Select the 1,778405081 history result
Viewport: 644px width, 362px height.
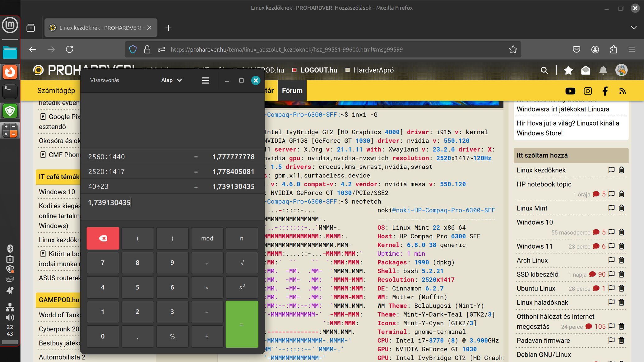[x=233, y=172]
